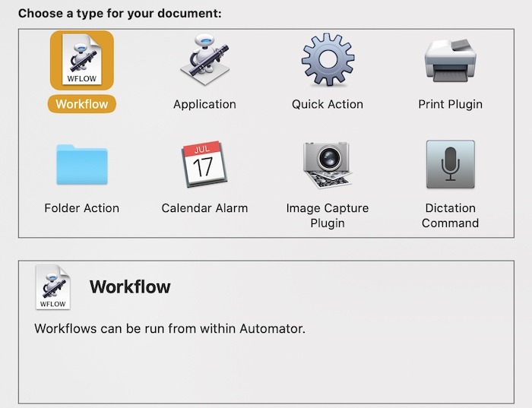Click the Application label text
This screenshot has width=532, height=408.
pos(204,104)
